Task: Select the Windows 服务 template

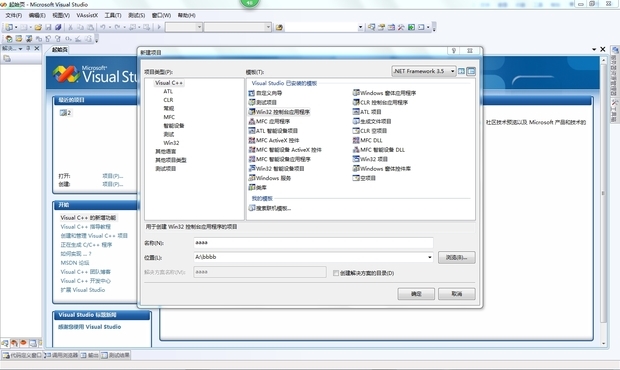Action: click(x=270, y=178)
